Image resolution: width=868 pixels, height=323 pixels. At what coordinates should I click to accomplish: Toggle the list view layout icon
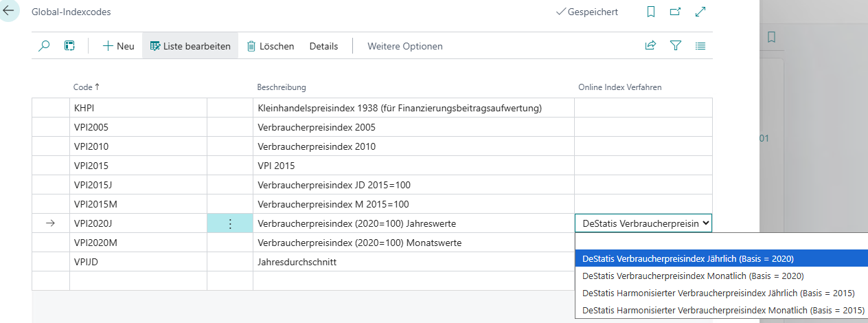(x=700, y=46)
